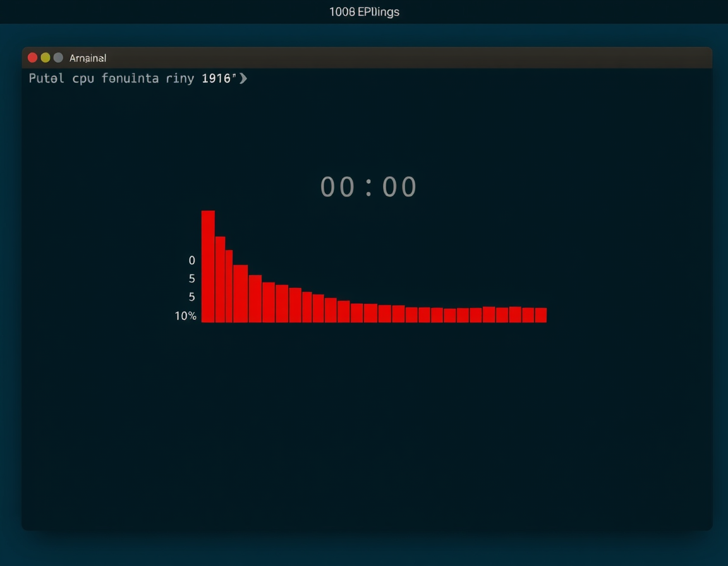Click the upper 5 axis label

[x=191, y=279]
